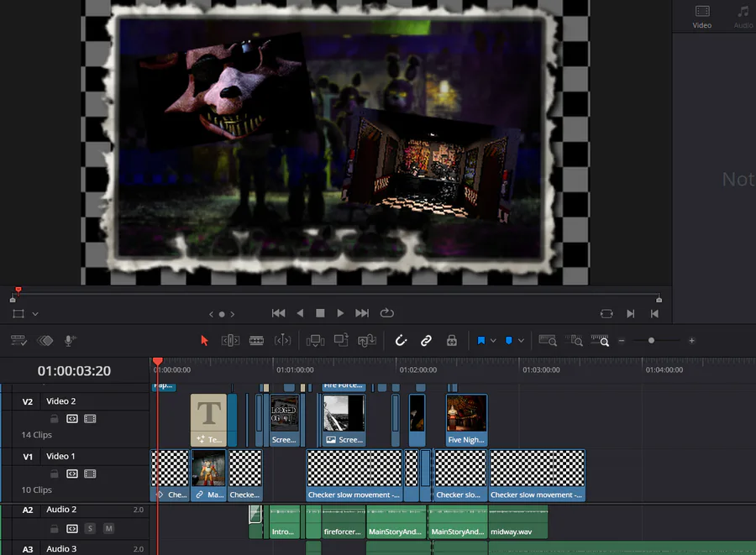Viewport: 756px width, 555px height.
Task: Click the A2 track destination button
Action: pyautogui.click(x=28, y=510)
